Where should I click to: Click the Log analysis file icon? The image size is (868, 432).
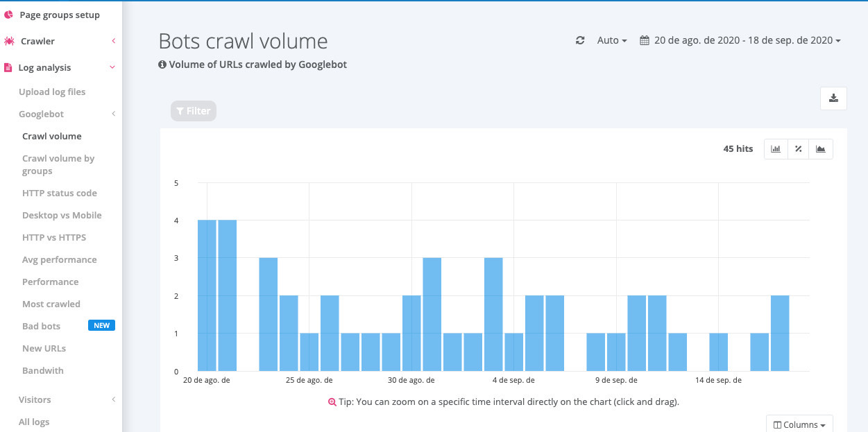[x=8, y=67]
